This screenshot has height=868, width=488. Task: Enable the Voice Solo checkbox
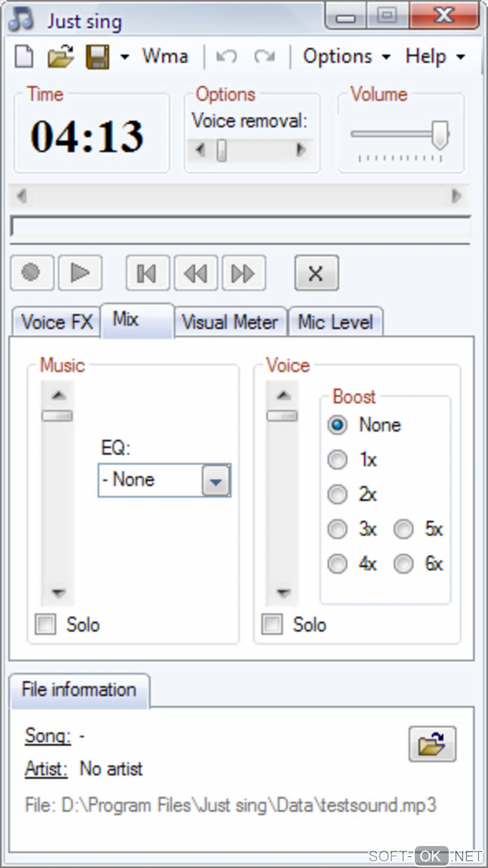pos(272,624)
